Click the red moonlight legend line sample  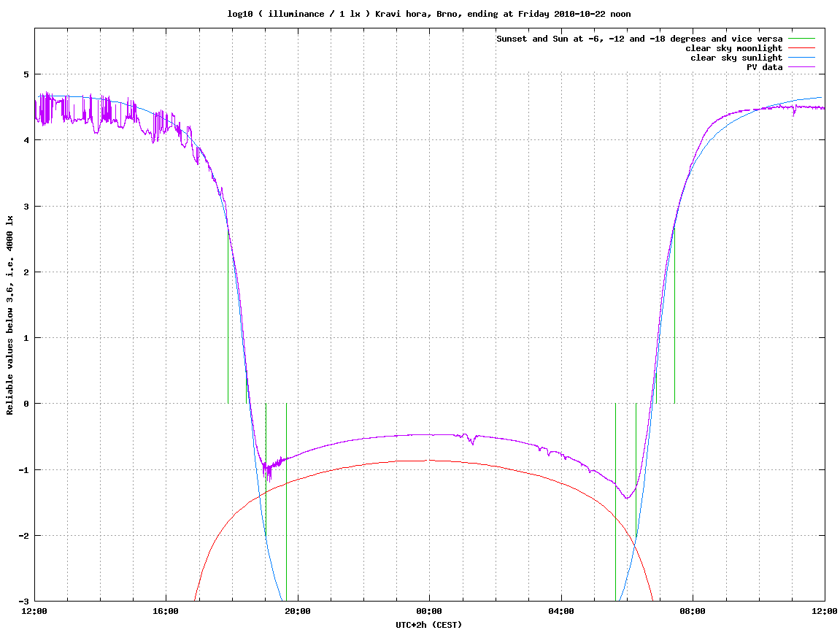[x=801, y=48]
